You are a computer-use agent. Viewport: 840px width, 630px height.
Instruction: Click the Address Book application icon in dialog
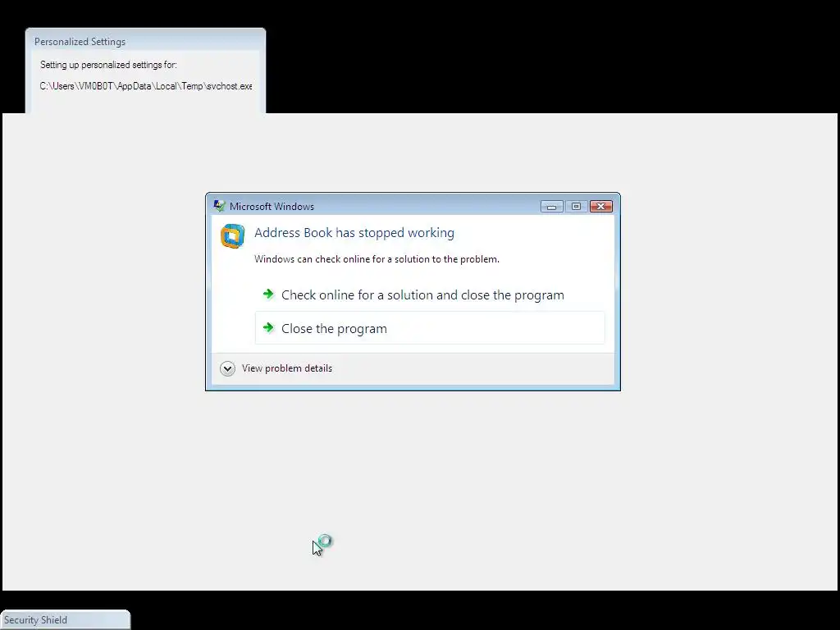[232, 236]
